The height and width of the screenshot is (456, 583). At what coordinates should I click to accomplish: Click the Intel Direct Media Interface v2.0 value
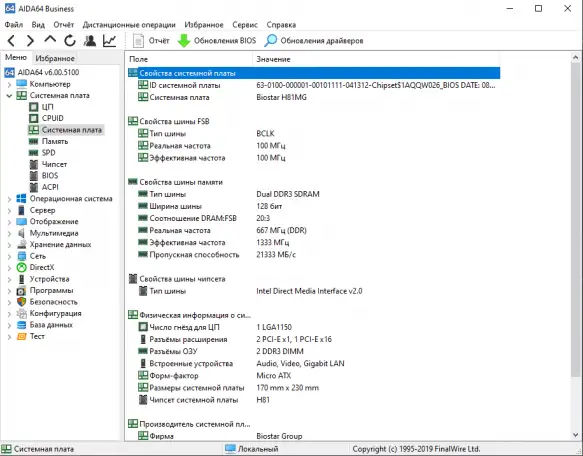click(309, 291)
